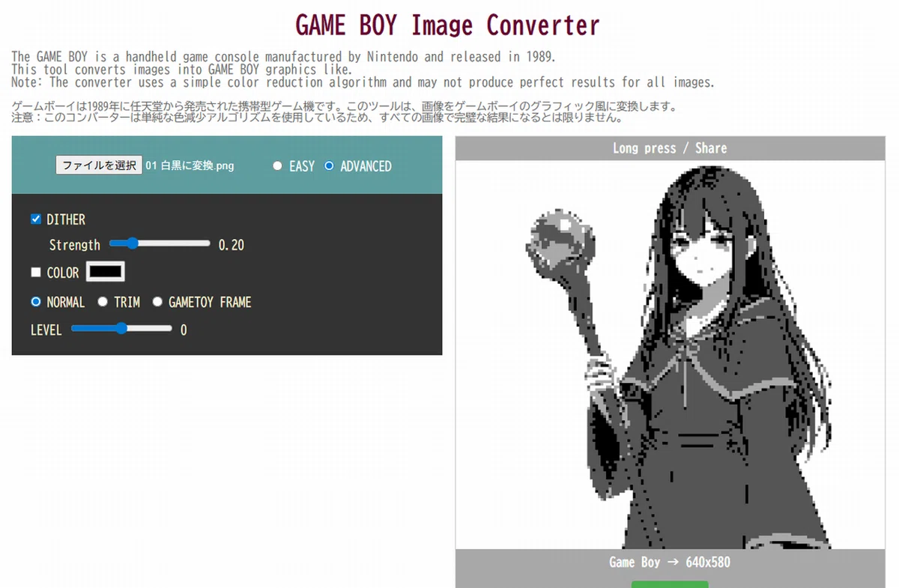The image size is (899, 588).
Task: Select the GAMETOY FRAME radio option
Action: click(x=157, y=302)
